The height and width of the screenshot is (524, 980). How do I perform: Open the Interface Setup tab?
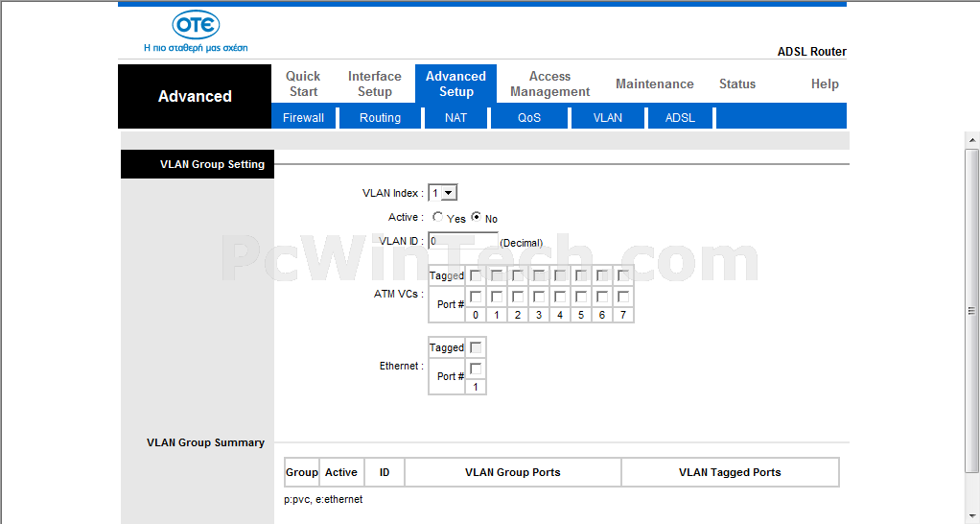click(x=374, y=83)
